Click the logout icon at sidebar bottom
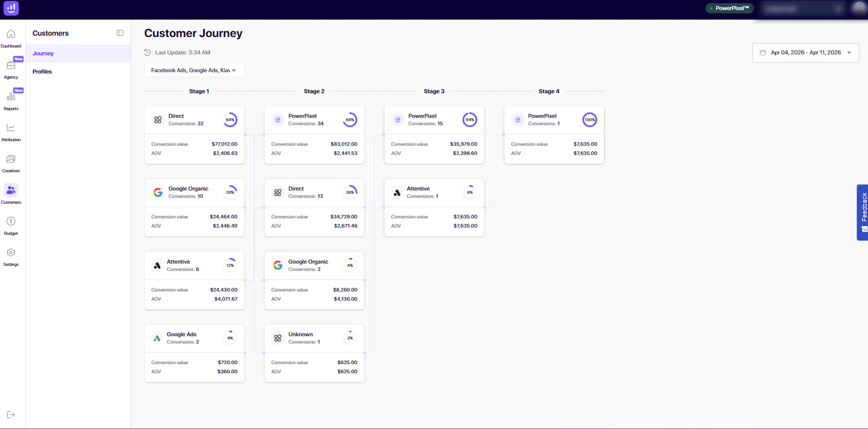Image resolution: width=868 pixels, height=429 pixels. pyautogui.click(x=11, y=415)
